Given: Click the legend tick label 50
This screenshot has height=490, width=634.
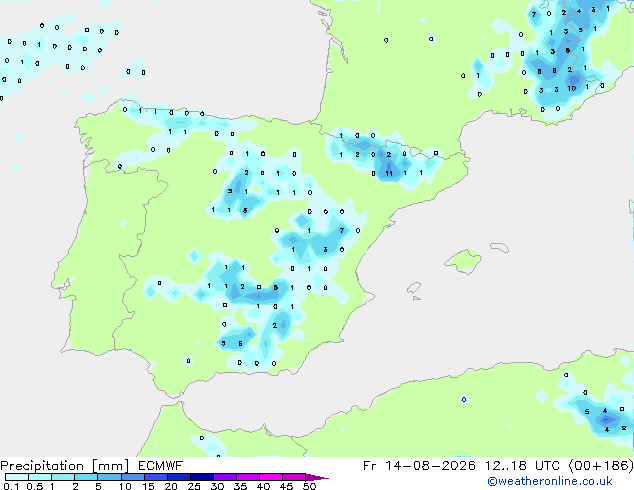Looking at the screenshot, I should (309, 486).
